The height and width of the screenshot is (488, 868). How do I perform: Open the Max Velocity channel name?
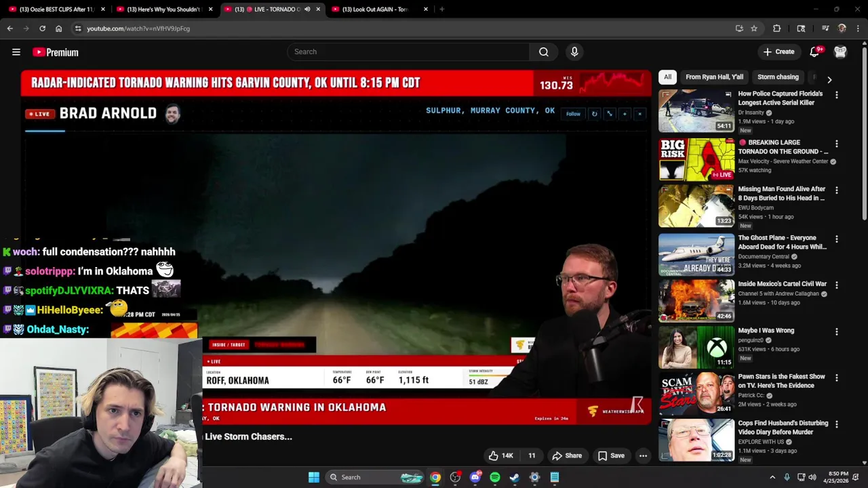[x=783, y=161]
